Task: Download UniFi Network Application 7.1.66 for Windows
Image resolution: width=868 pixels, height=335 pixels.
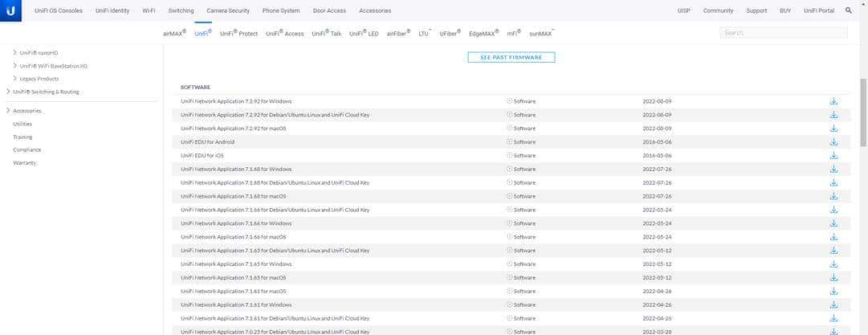Action: pos(833,223)
